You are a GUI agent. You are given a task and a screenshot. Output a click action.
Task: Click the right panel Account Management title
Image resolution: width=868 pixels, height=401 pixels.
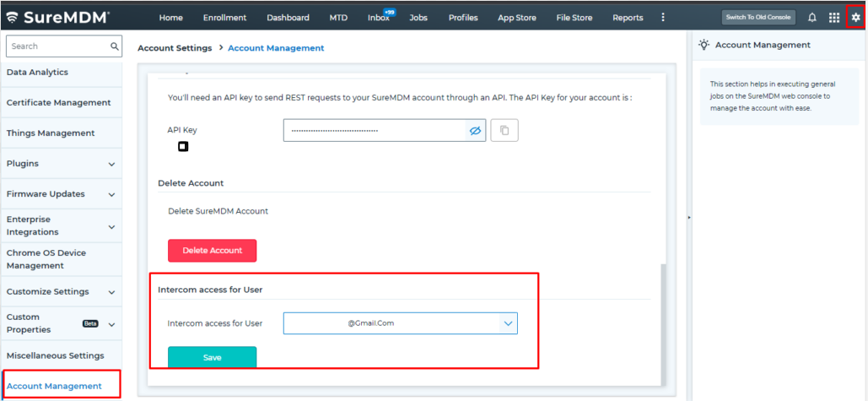763,45
